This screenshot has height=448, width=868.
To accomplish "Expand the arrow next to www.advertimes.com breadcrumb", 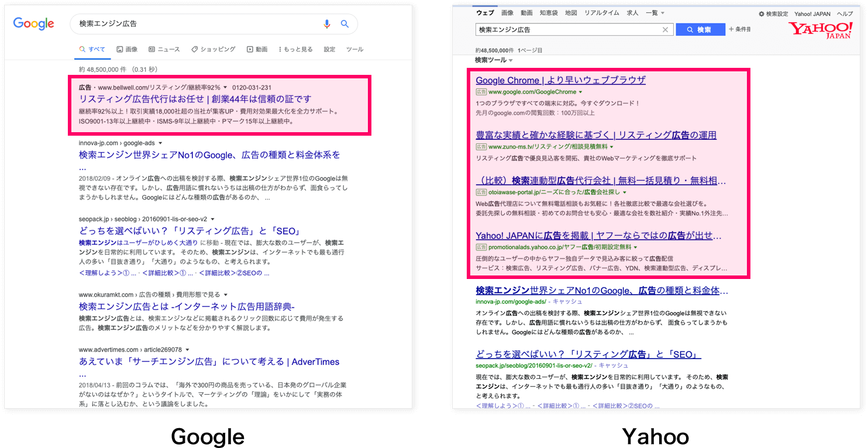I will pos(188,350).
